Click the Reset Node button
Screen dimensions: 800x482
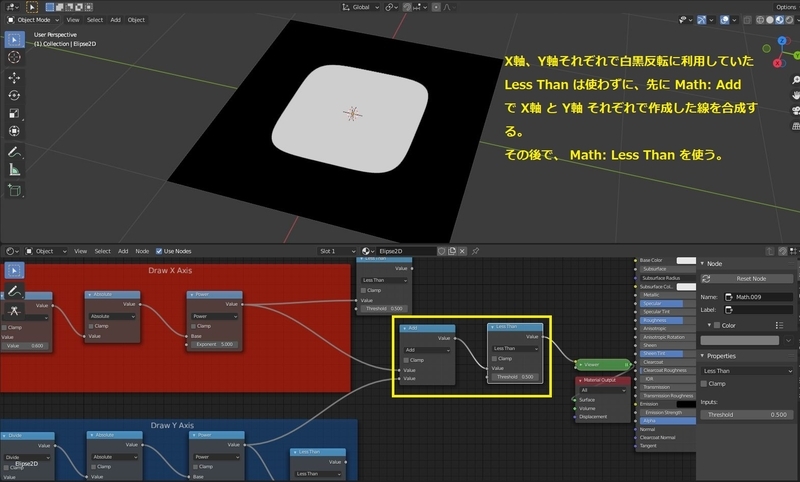[747, 278]
